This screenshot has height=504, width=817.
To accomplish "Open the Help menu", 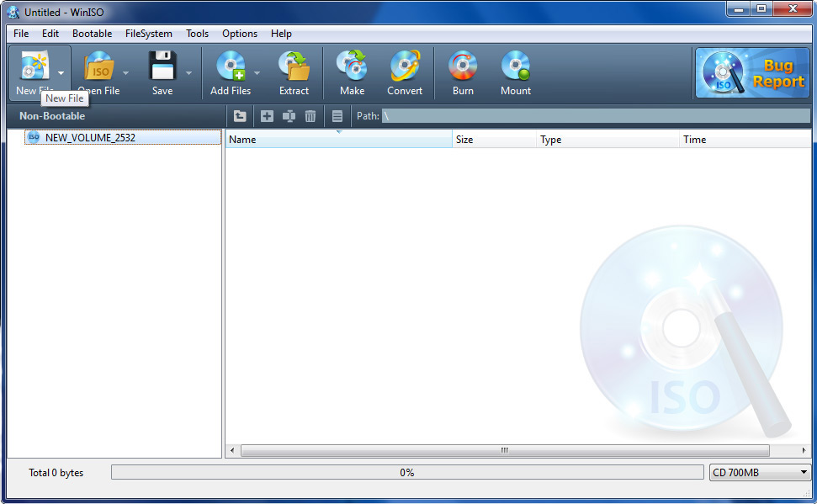I will point(281,34).
